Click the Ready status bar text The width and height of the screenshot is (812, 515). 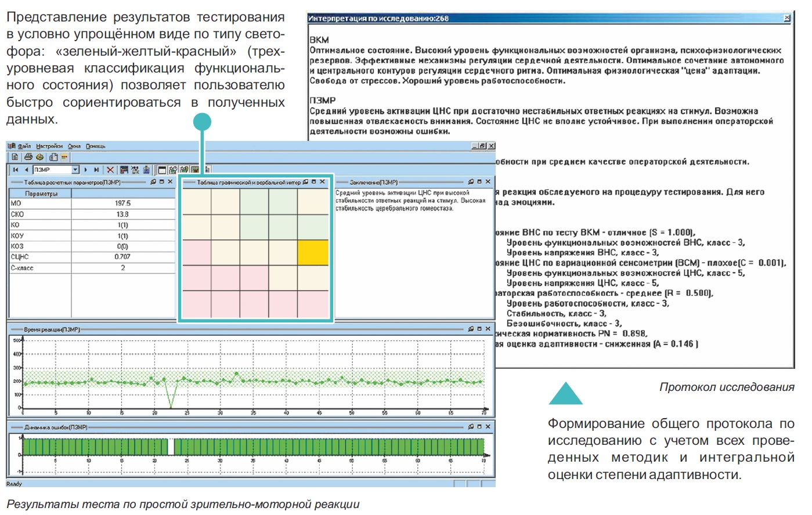14,484
